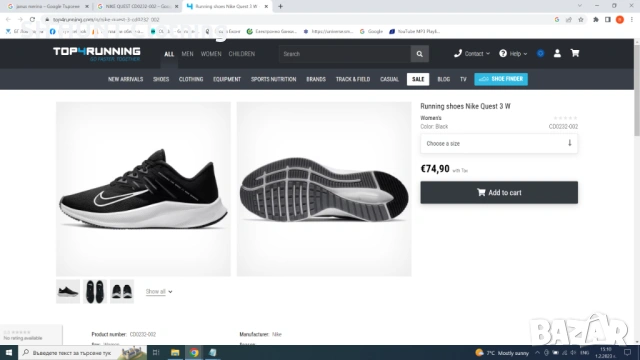Open the Choose a size dropdown
The width and height of the screenshot is (640, 360).
[x=499, y=143]
